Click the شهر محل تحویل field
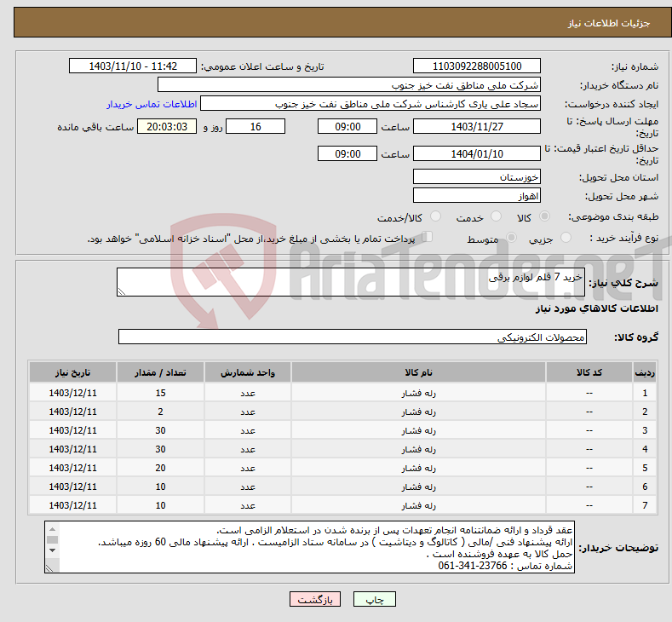This screenshot has width=672, height=622. tap(476, 196)
